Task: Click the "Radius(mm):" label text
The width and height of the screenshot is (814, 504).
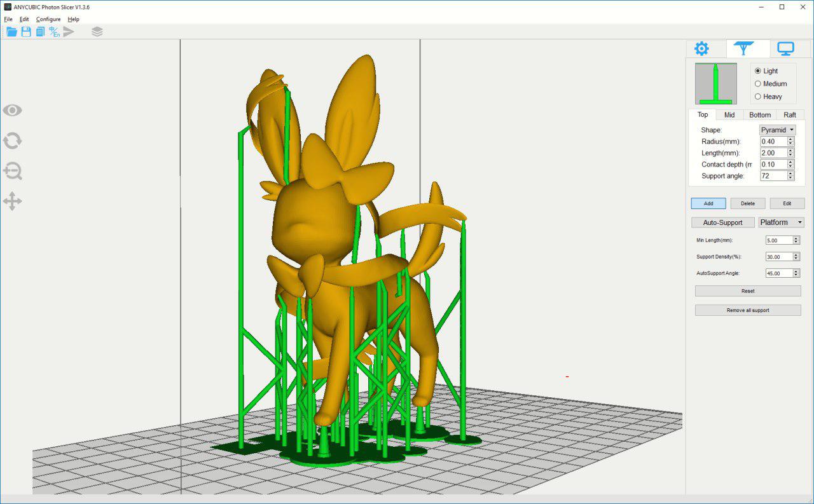Action: tap(721, 142)
